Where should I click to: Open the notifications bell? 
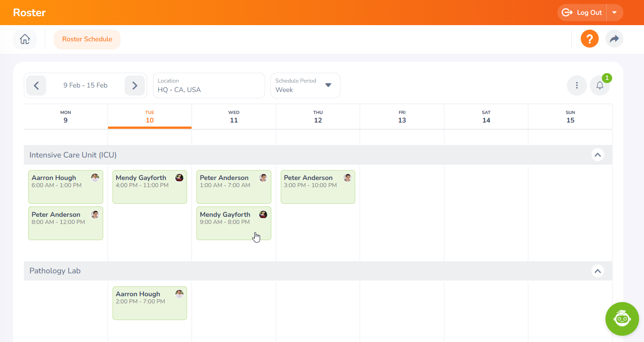(600, 86)
